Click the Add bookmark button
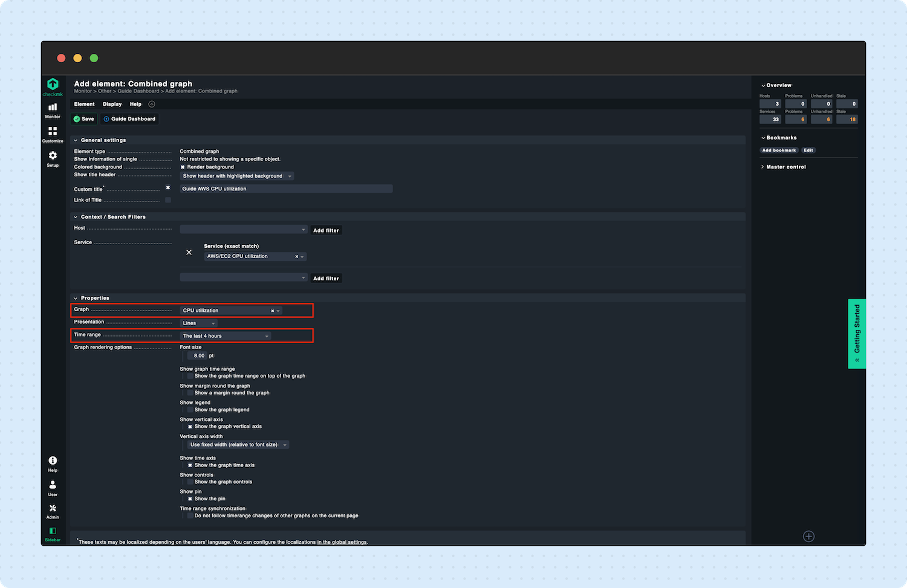This screenshot has width=907, height=588. click(779, 150)
